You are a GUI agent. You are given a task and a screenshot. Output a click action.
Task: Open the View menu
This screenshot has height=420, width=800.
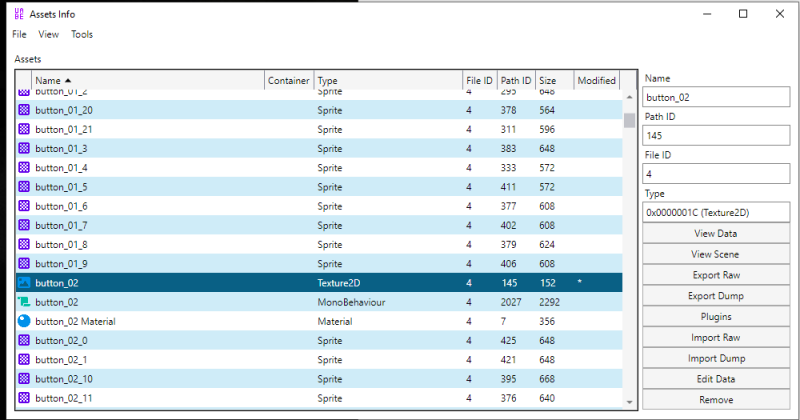(x=48, y=34)
